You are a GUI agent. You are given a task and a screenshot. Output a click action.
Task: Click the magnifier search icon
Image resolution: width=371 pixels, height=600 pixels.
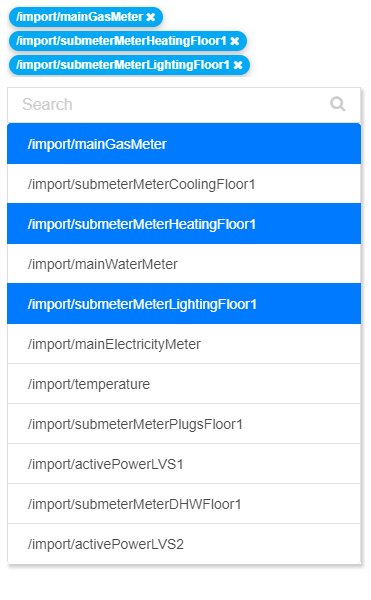pos(338,104)
